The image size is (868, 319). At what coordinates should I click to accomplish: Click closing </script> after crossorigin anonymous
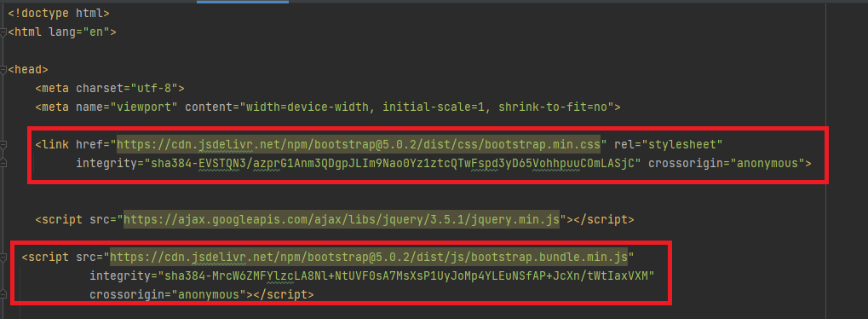284,294
